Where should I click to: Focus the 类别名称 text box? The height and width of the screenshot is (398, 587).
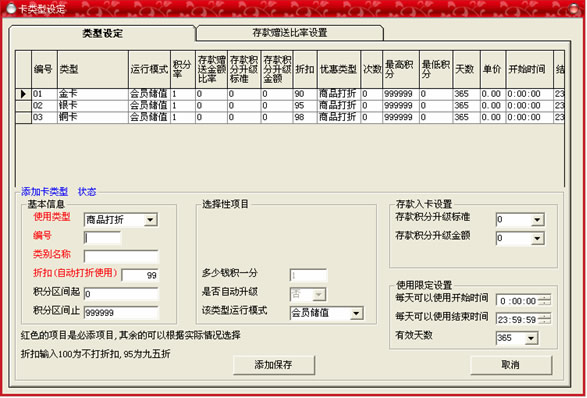pos(121,257)
